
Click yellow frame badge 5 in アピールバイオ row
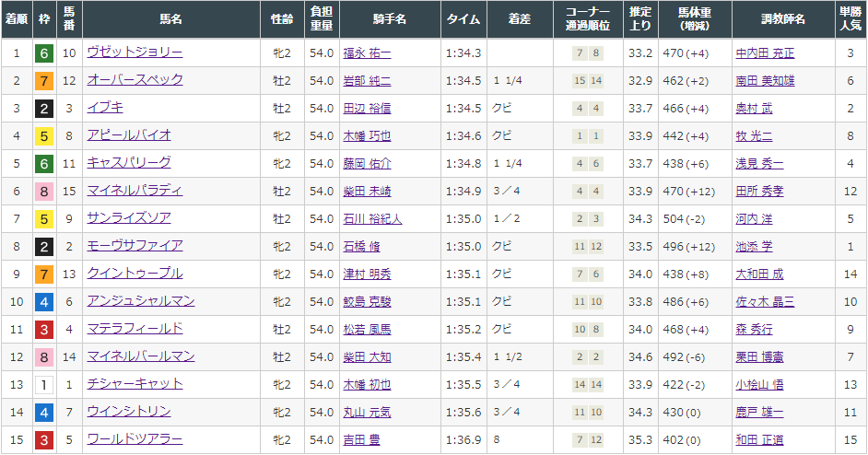[x=44, y=136]
